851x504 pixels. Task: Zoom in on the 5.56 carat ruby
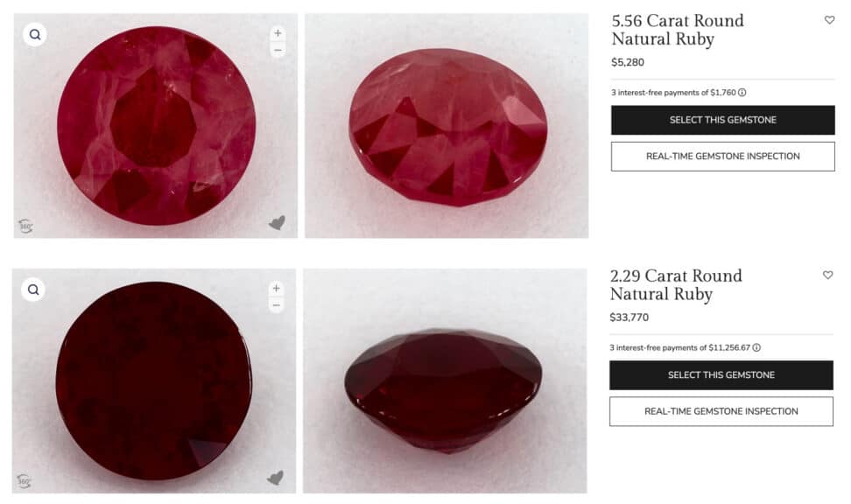point(278,33)
